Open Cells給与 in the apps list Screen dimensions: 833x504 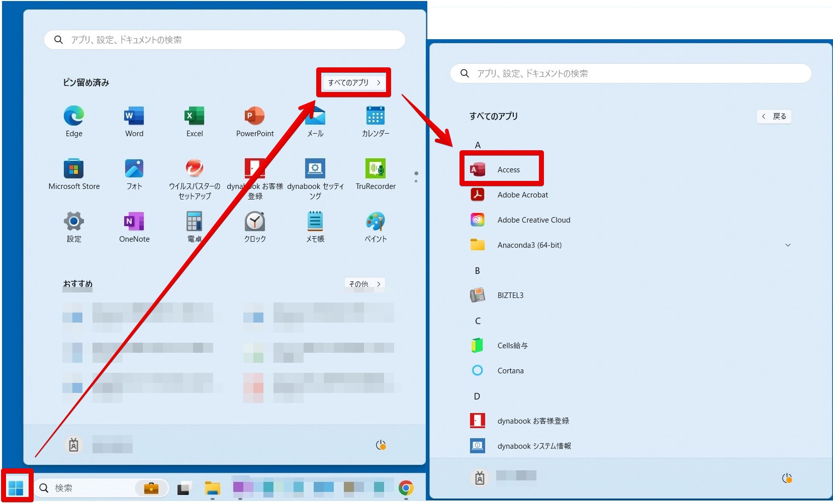click(x=631, y=346)
